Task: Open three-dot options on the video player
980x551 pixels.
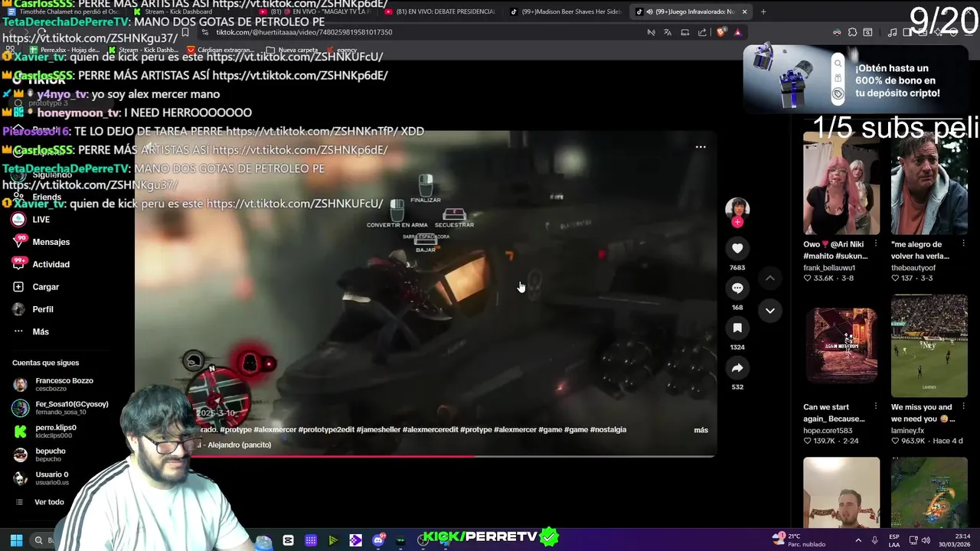Action: point(701,147)
